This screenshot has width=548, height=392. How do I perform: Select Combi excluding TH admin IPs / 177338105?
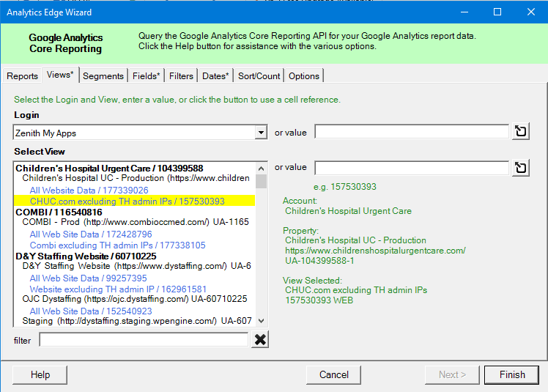tap(117, 245)
